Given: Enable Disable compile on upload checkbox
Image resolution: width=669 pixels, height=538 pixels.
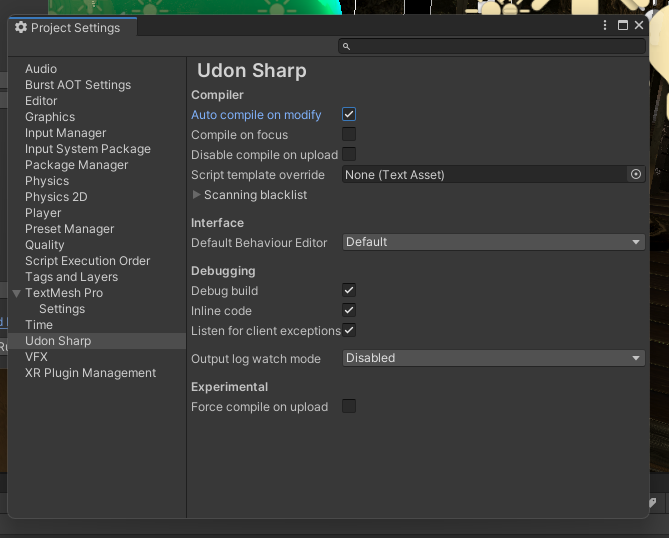Looking at the screenshot, I should click(349, 154).
